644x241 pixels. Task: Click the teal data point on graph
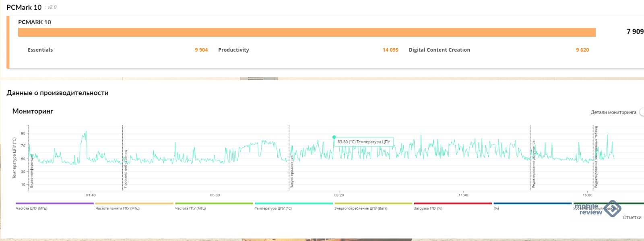pos(334,137)
